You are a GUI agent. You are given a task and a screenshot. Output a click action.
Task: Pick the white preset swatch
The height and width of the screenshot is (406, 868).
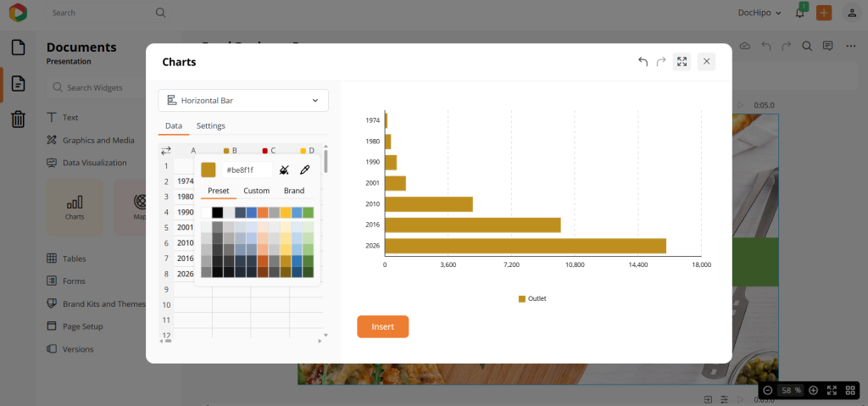tap(206, 213)
